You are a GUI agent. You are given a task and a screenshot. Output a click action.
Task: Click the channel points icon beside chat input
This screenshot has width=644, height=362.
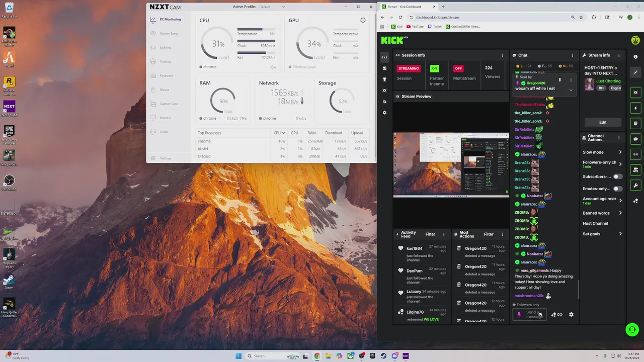[557, 315]
